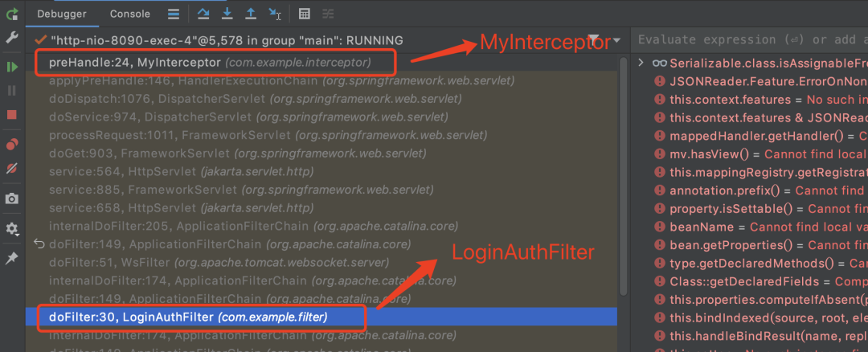Click error icon next to JSONReader.Feature.ErrorOnNon watch

coord(659,81)
